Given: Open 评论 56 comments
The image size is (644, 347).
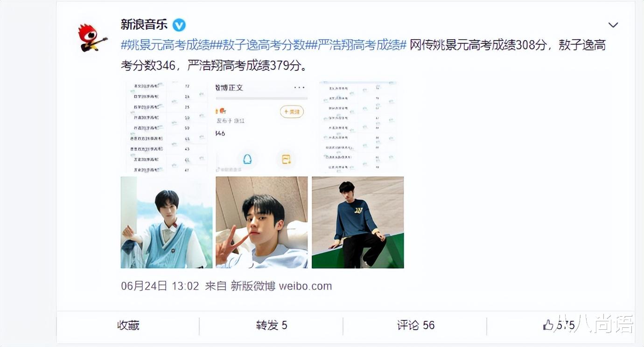Looking at the screenshot, I should click(x=416, y=325).
